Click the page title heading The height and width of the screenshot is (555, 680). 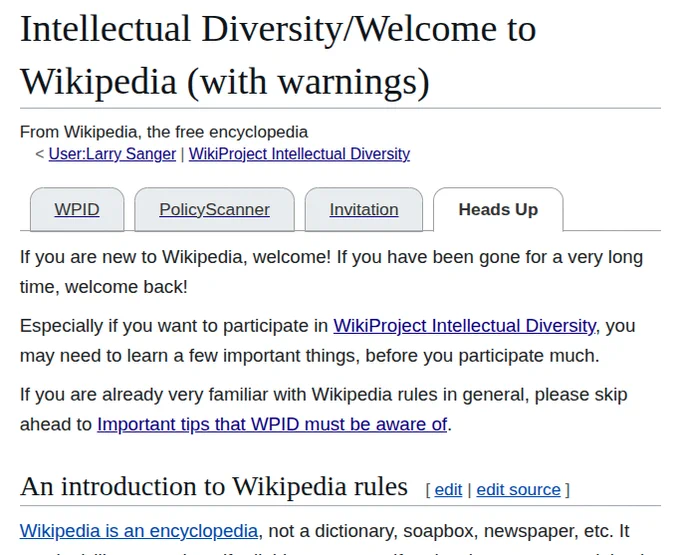coord(278,55)
